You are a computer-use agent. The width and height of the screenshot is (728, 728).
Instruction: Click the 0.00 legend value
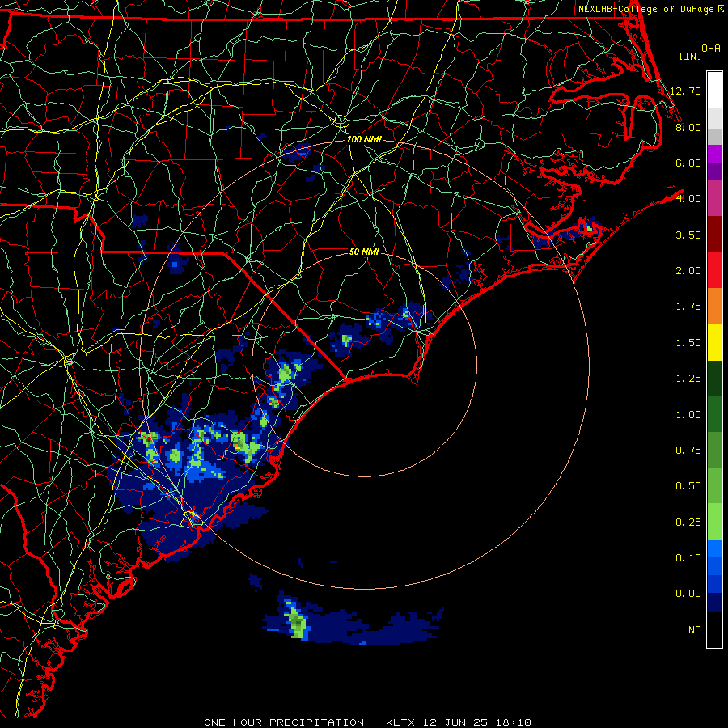coord(688,594)
